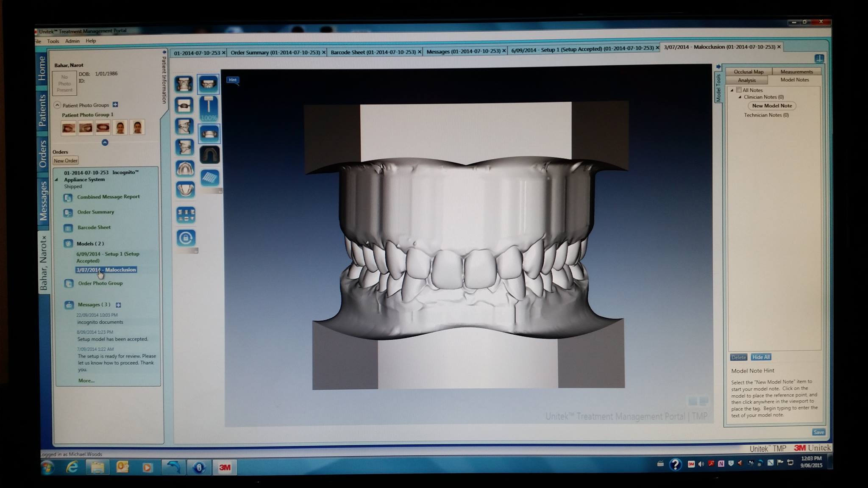Open the Admin menu

coord(72,41)
